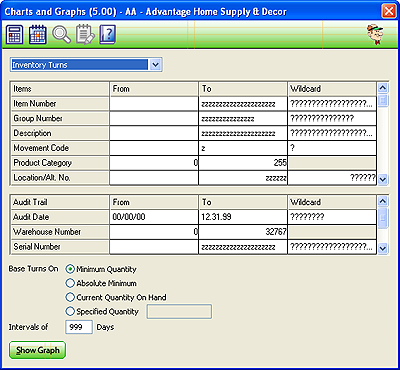Image resolution: width=400 pixels, height=370 pixels.
Task: Close the Charts and Graphs window
Action: pos(389,12)
